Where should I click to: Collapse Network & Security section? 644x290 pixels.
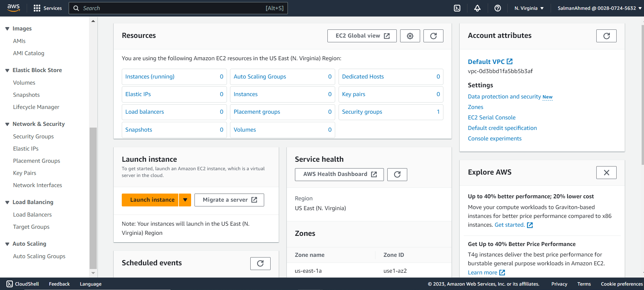[7, 124]
